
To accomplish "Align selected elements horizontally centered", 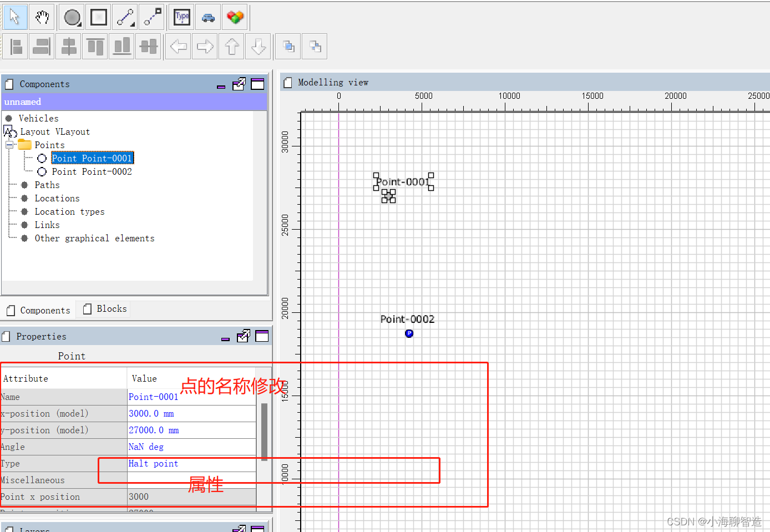I will click(69, 46).
